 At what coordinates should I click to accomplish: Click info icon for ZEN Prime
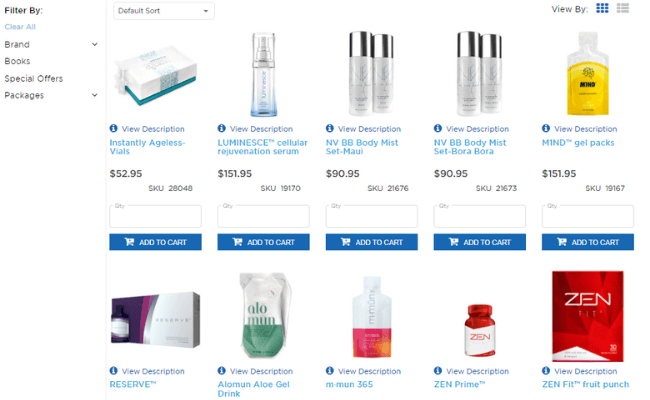click(x=438, y=371)
